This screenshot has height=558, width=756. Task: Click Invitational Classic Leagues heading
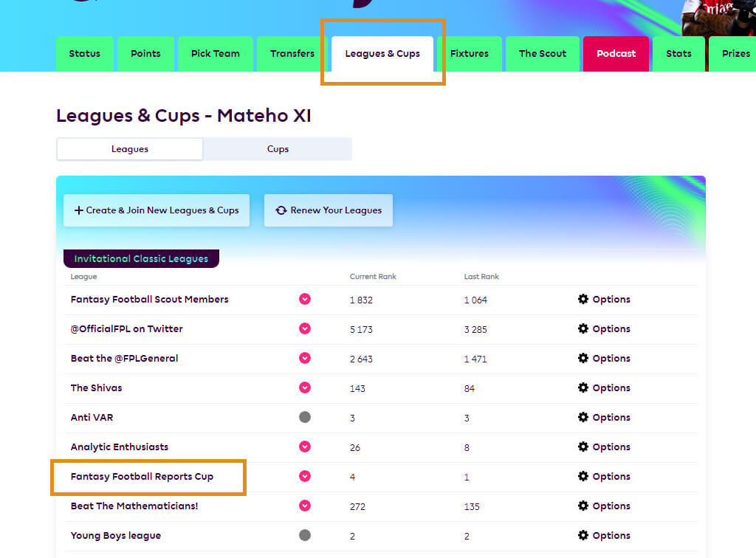[141, 258]
